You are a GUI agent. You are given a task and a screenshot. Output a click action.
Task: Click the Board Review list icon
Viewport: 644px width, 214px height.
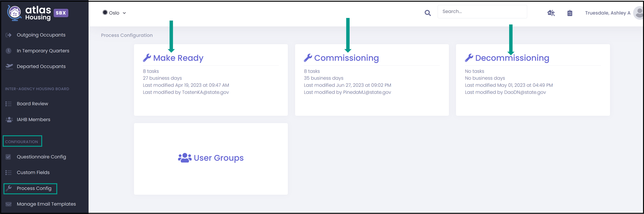8,104
